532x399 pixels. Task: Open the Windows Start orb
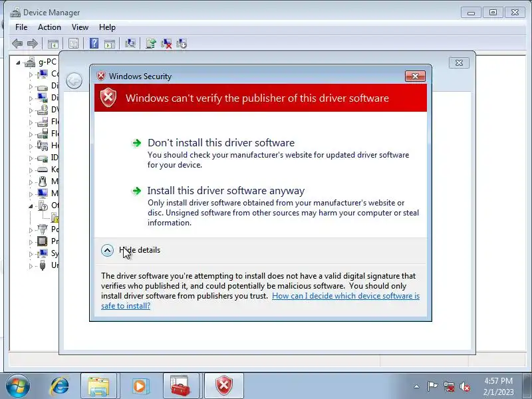click(x=18, y=386)
